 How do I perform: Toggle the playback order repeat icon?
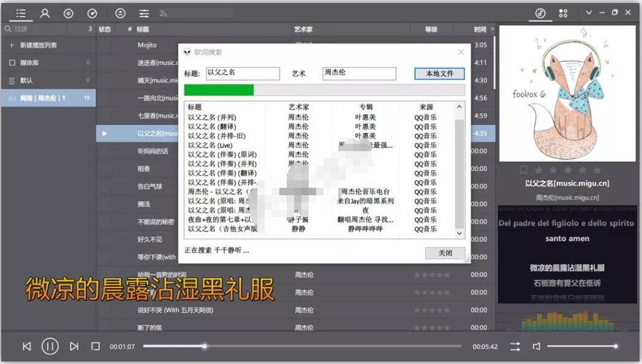pos(515,346)
